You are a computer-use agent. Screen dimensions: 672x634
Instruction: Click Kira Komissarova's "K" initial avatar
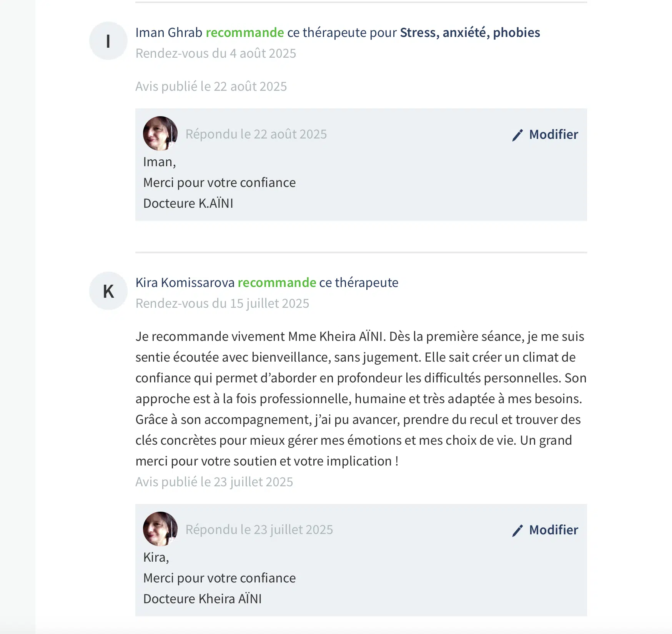(108, 291)
